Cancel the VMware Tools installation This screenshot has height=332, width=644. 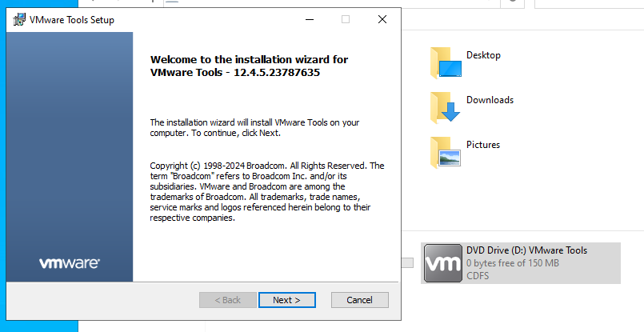point(359,300)
